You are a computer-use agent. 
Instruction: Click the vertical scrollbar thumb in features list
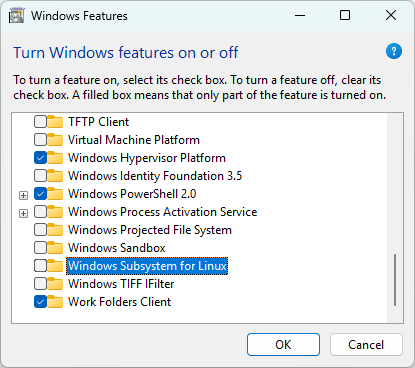[395, 280]
